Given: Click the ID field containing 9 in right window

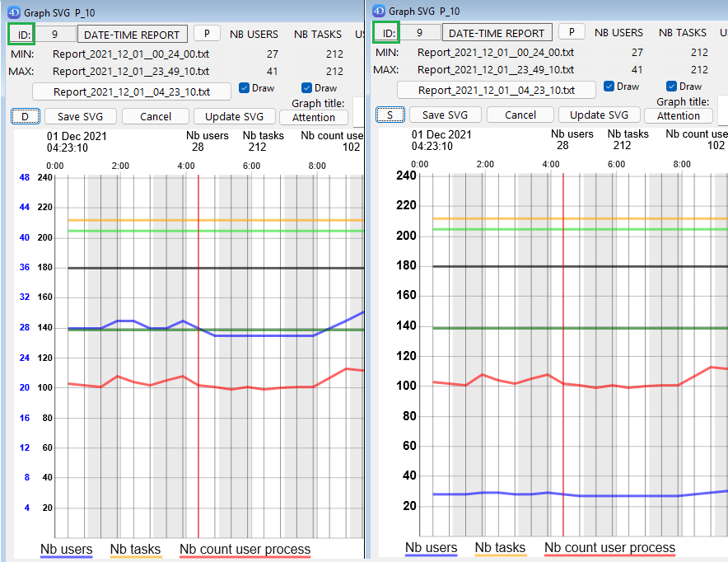Looking at the screenshot, I should click(x=419, y=33).
